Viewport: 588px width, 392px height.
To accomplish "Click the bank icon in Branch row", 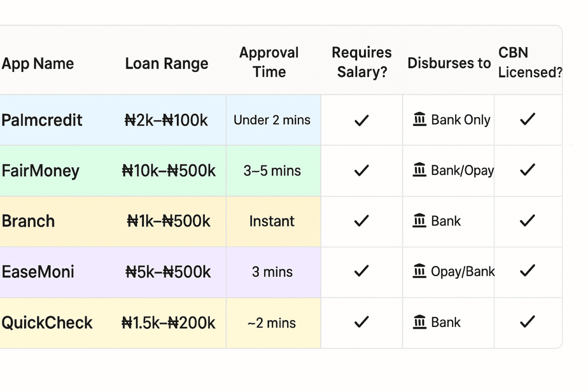I will click(x=419, y=221).
